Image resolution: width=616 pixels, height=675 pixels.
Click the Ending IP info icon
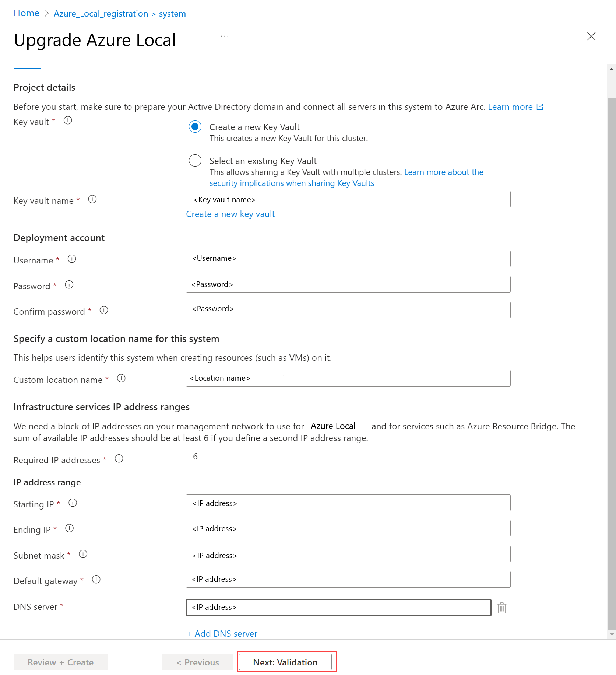coord(70,528)
